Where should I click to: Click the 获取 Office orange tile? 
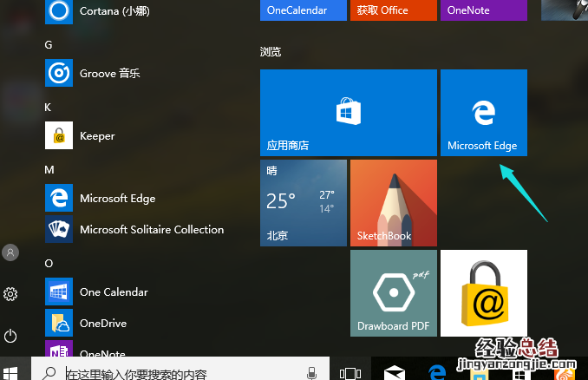(393, 10)
